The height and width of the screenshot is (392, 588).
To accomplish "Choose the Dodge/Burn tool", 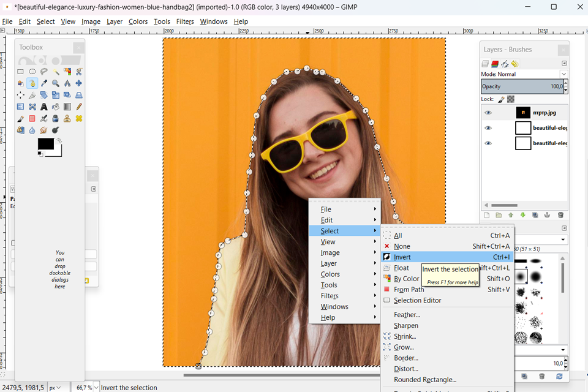I will tap(56, 130).
